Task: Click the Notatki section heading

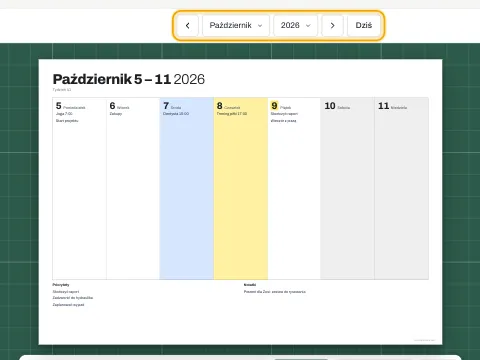Action: (x=250, y=285)
